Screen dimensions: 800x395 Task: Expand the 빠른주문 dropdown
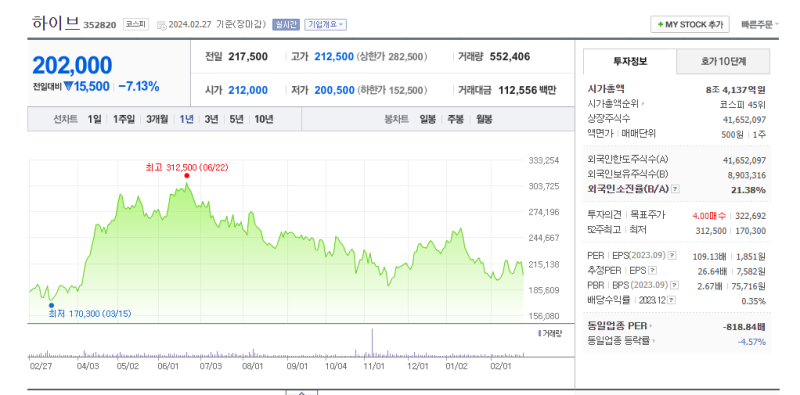click(x=760, y=24)
